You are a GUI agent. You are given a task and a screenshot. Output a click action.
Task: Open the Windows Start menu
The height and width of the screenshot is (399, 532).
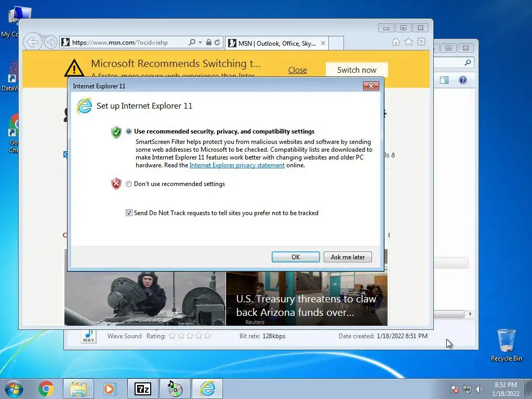point(14,389)
